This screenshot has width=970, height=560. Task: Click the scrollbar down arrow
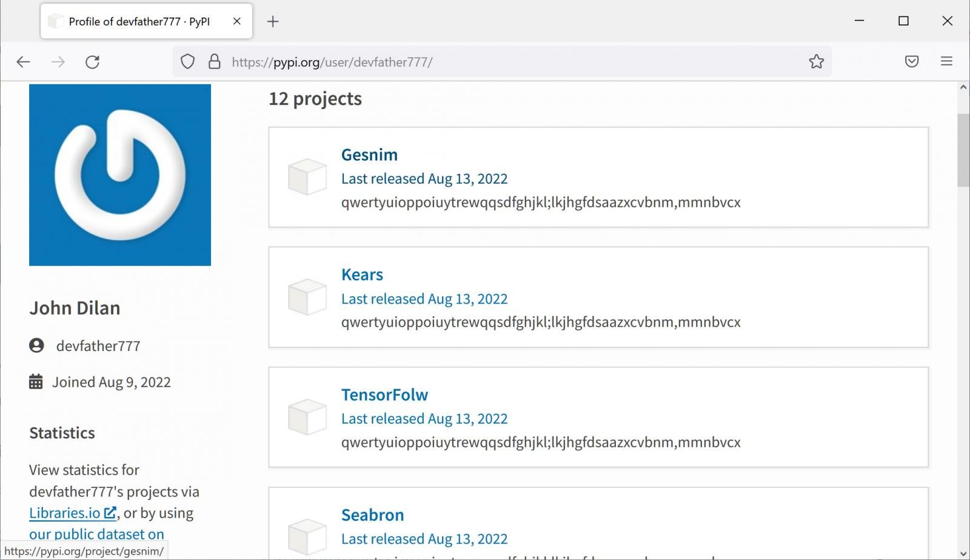coord(963,553)
